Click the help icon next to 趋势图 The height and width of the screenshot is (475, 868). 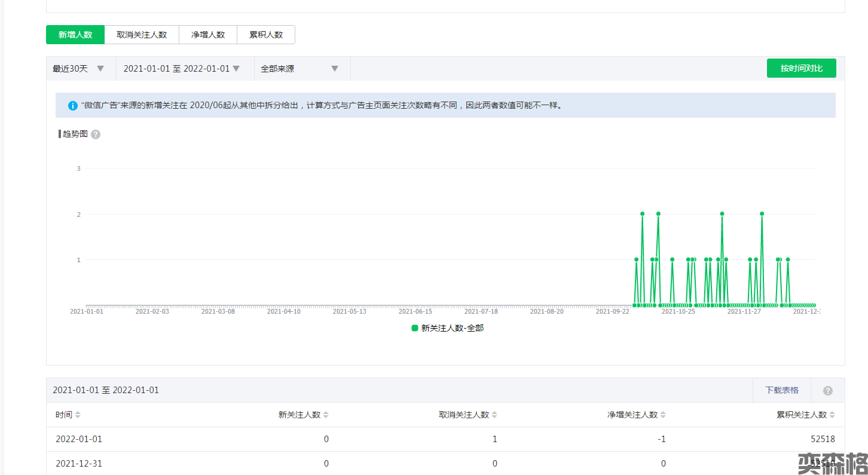pyautogui.click(x=96, y=134)
